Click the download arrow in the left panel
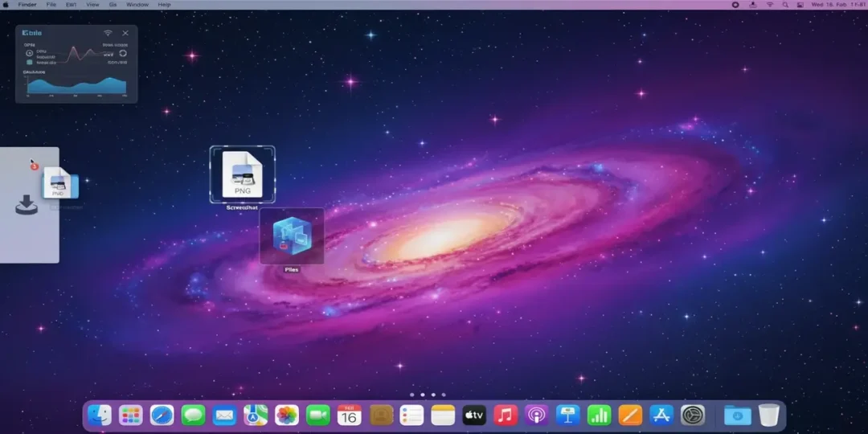 pyautogui.click(x=26, y=206)
